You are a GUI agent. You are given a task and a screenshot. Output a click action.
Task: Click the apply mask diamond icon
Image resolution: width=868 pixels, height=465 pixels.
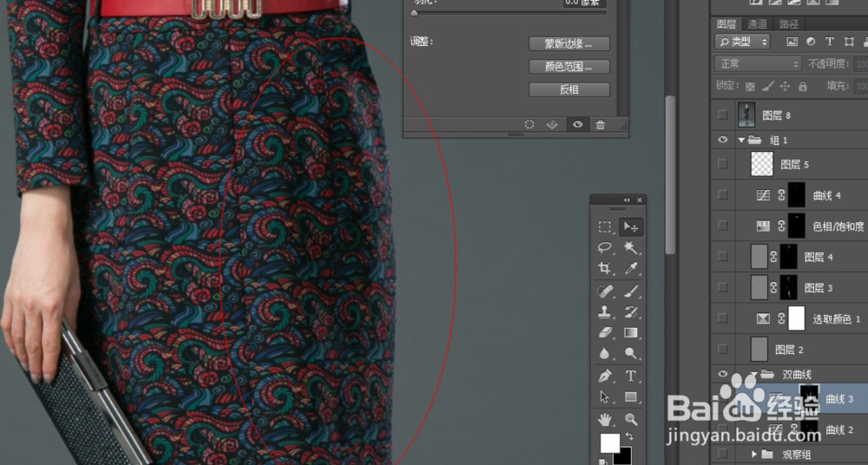[x=552, y=125]
